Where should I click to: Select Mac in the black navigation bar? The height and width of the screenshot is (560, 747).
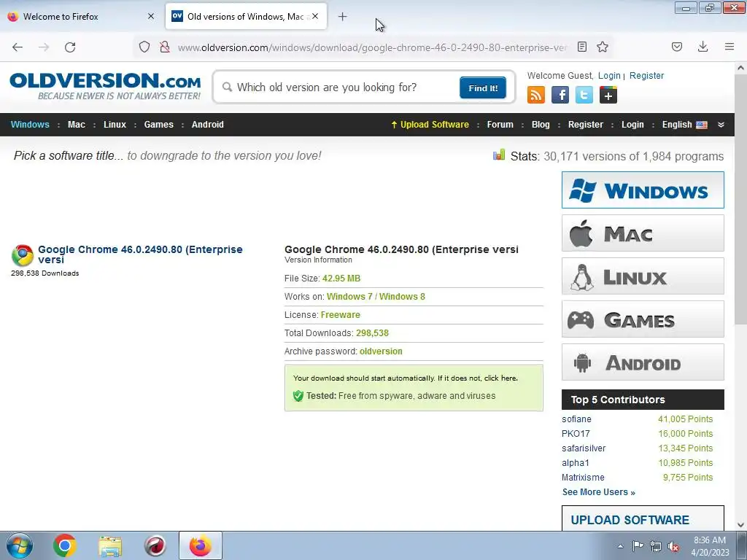click(x=76, y=125)
